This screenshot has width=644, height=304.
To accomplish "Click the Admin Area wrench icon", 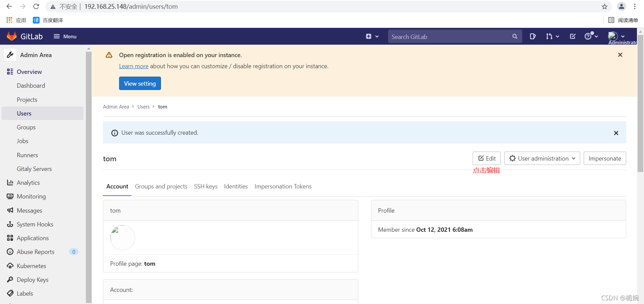I will (x=10, y=55).
